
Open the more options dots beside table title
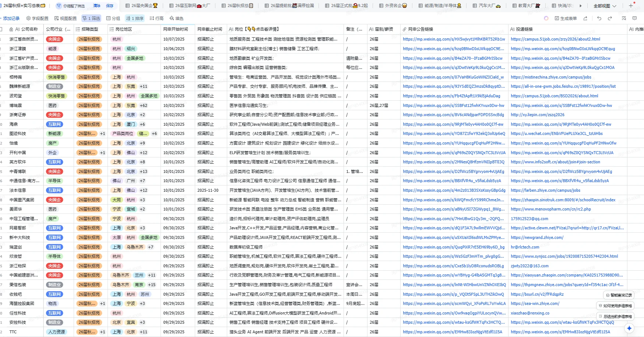click(x=49, y=6)
